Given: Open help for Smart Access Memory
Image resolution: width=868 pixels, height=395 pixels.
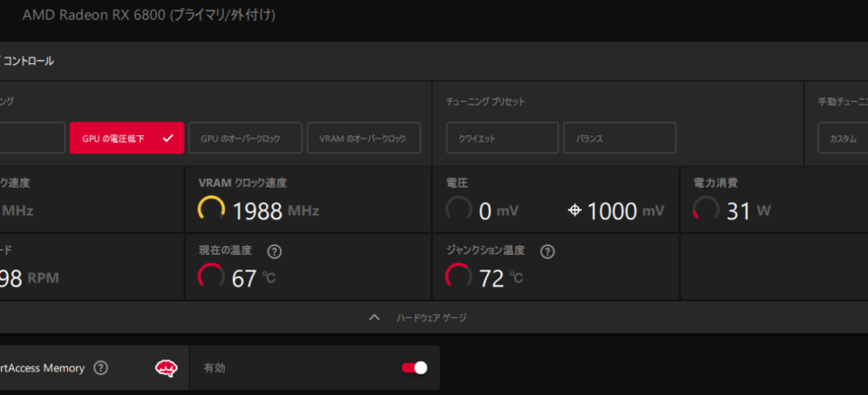Looking at the screenshot, I should (101, 368).
